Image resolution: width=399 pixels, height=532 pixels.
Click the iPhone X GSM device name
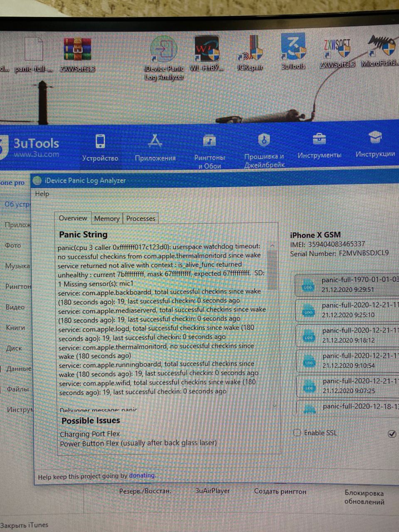tap(315, 235)
